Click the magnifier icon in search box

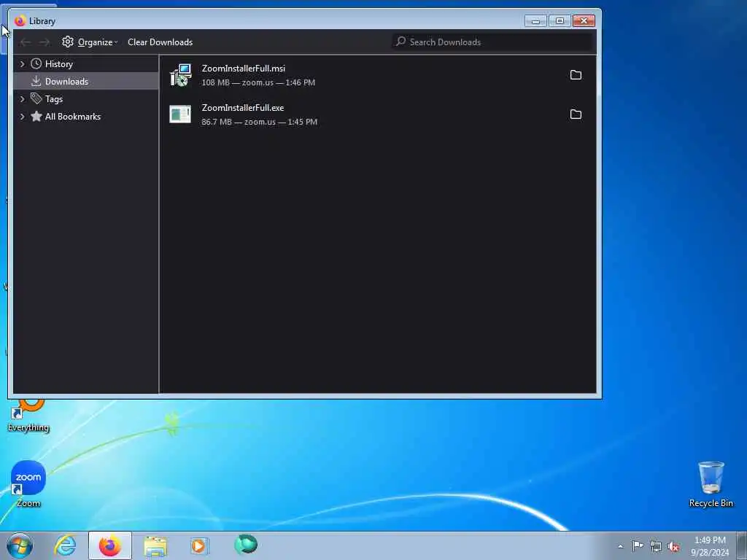tap(400, 42)
